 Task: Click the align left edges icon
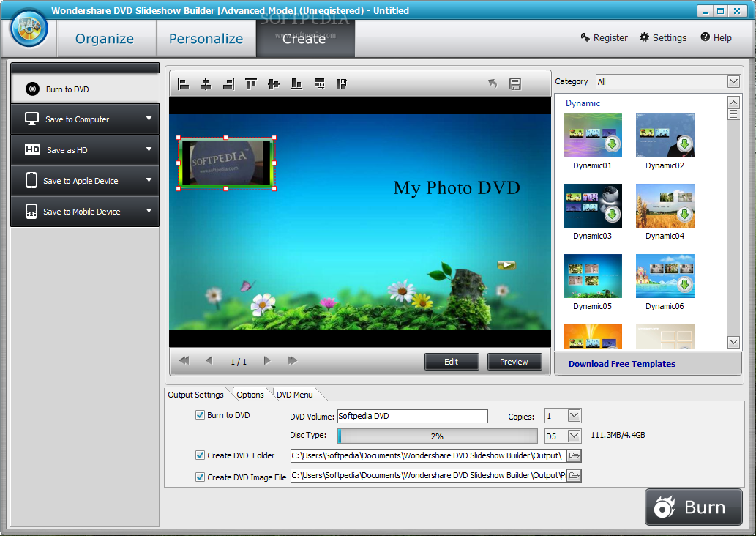tap(183, 84)
